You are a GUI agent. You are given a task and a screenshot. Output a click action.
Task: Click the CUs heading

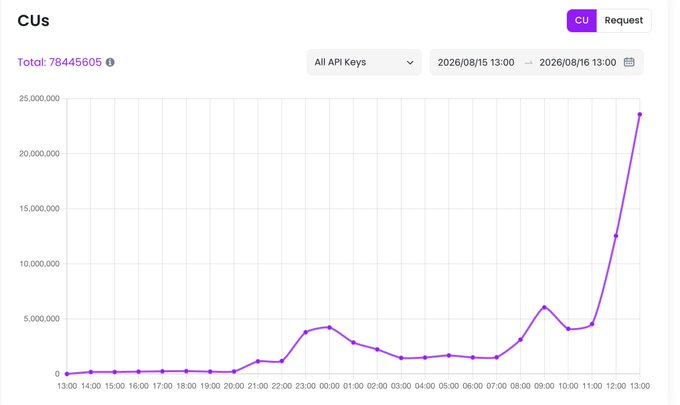[x=33, y=21]
